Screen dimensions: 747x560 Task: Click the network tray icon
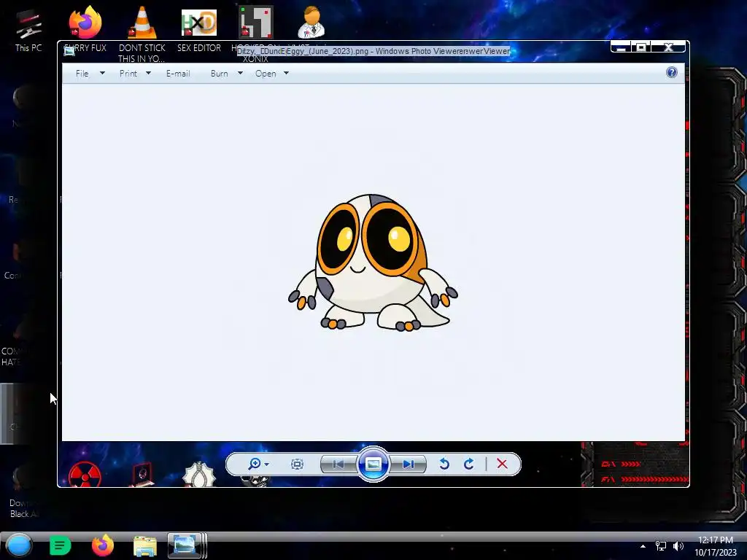(x=661, y=546)
